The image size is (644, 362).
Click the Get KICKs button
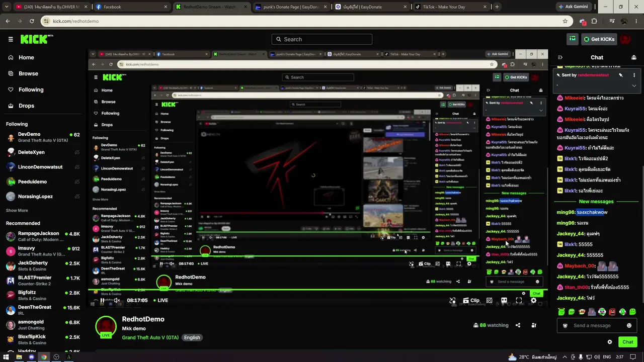pos(599,39)
